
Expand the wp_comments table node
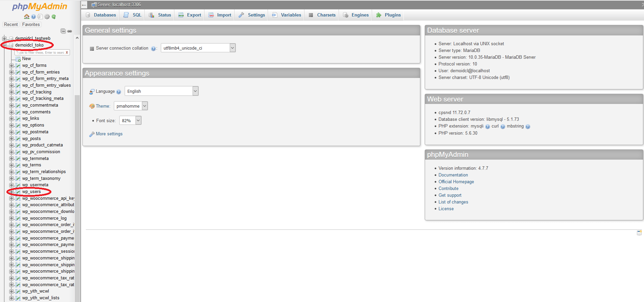(x=11, y=112)
